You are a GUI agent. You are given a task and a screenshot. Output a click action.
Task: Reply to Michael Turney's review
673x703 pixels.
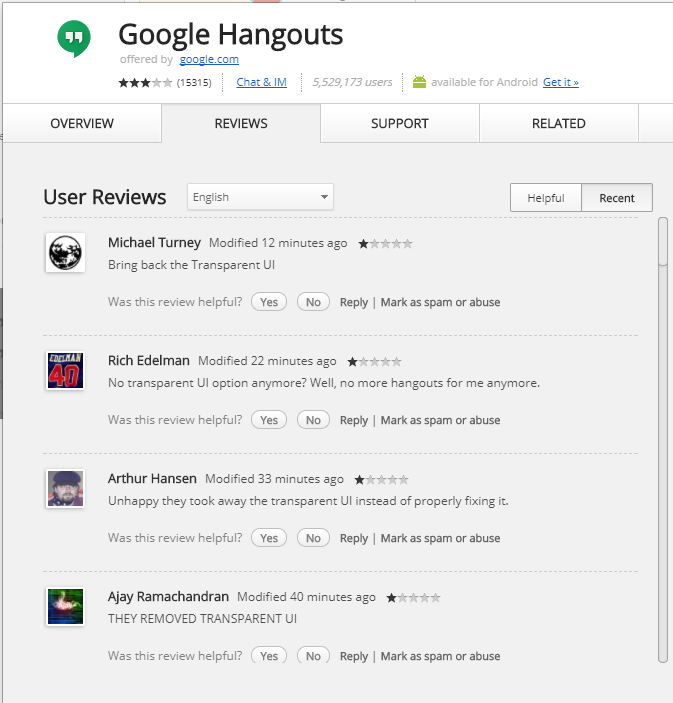354,302
